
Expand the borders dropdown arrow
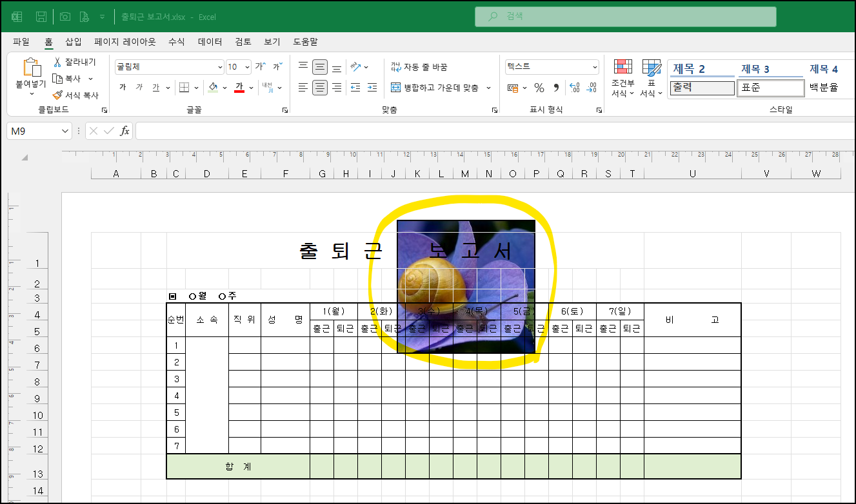196,88
